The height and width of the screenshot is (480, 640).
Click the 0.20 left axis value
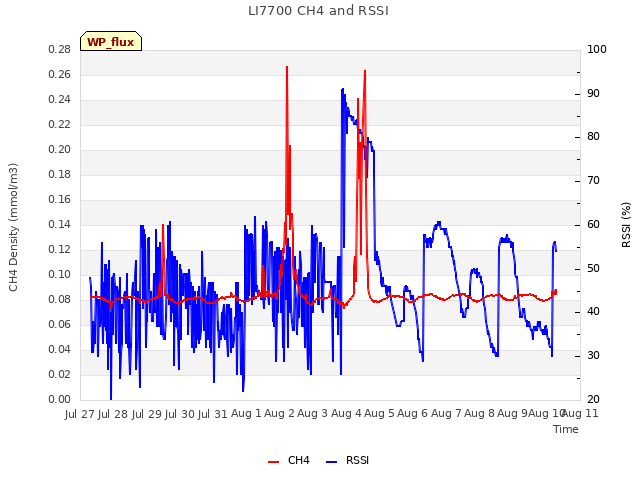pyautogui.click(x=60, y=150)
